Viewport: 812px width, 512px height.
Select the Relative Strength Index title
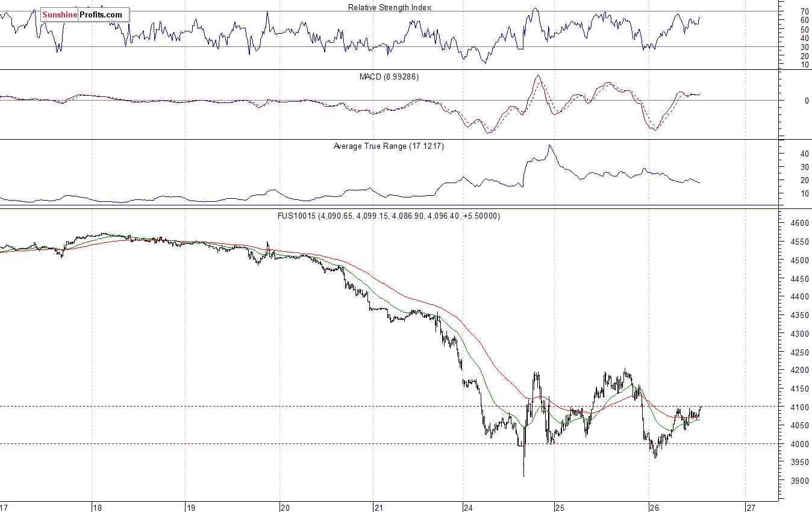point(390,8)
